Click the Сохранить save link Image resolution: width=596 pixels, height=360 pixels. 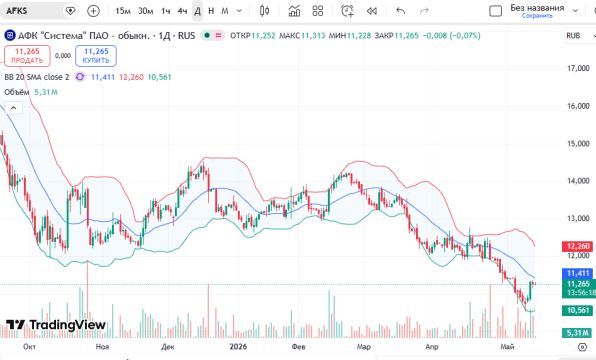(537, 16)
